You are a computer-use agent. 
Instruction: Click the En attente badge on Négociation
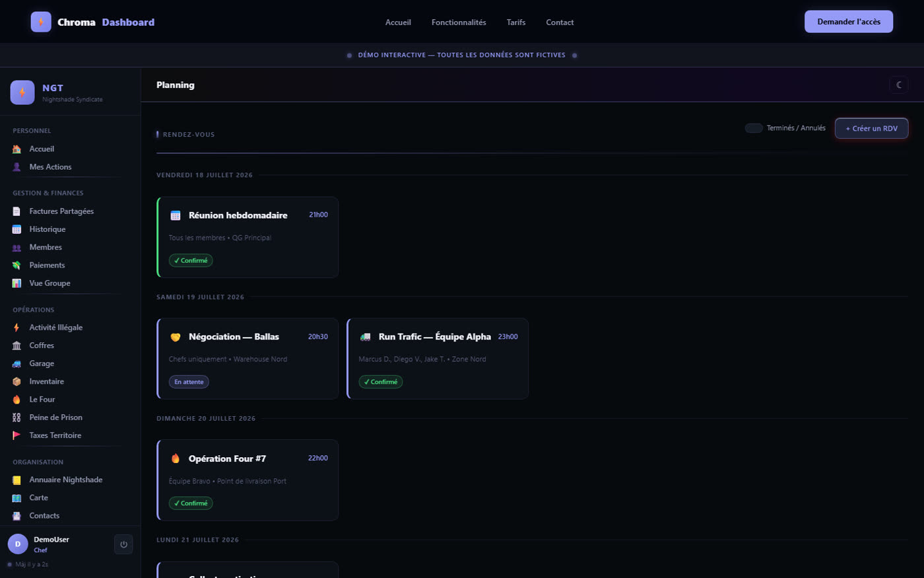tap(189, 382)
